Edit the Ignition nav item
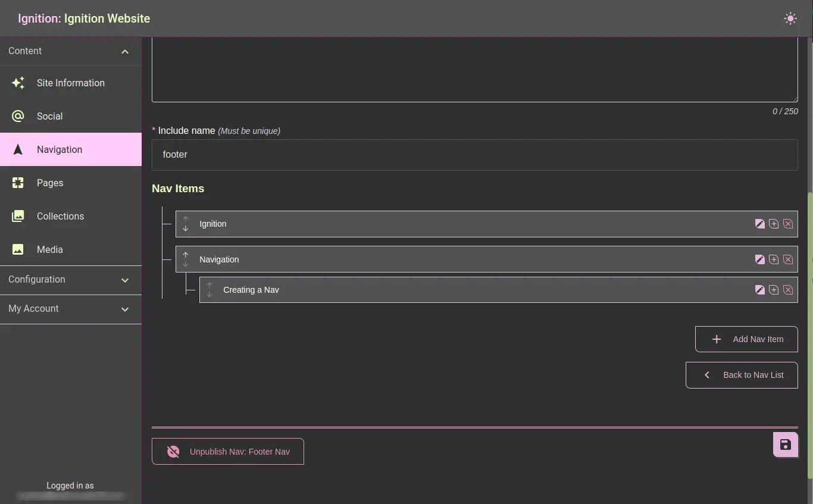 pos(759,224)
